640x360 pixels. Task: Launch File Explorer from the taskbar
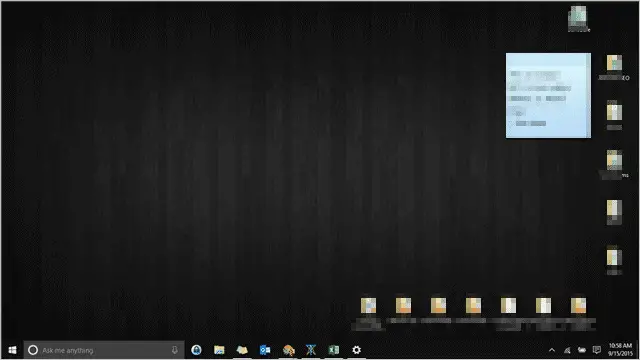pyautogui.click(x=219, y=350)
